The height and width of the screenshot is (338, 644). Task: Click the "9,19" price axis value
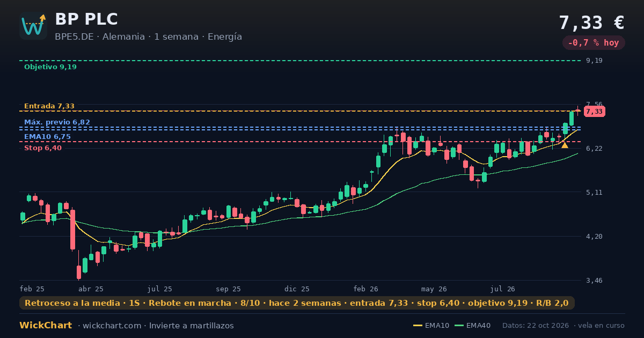tap(594, 61)
